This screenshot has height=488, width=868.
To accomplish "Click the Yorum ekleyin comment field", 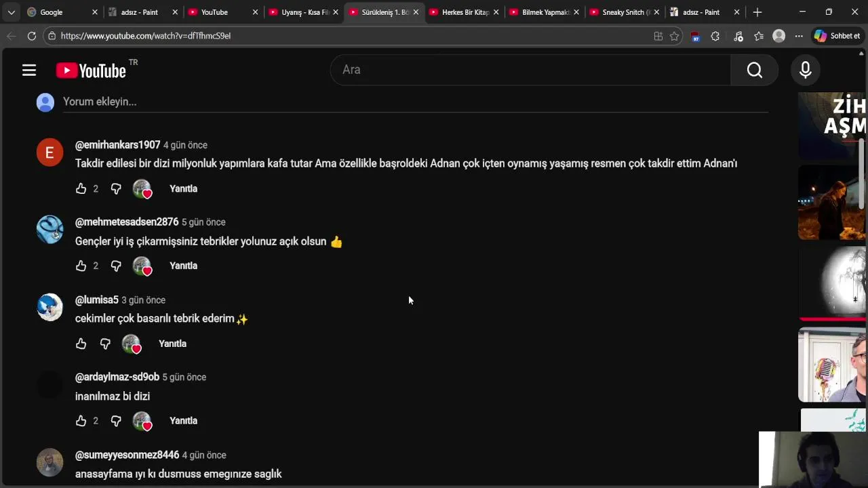I will click(x=407, y=102).
